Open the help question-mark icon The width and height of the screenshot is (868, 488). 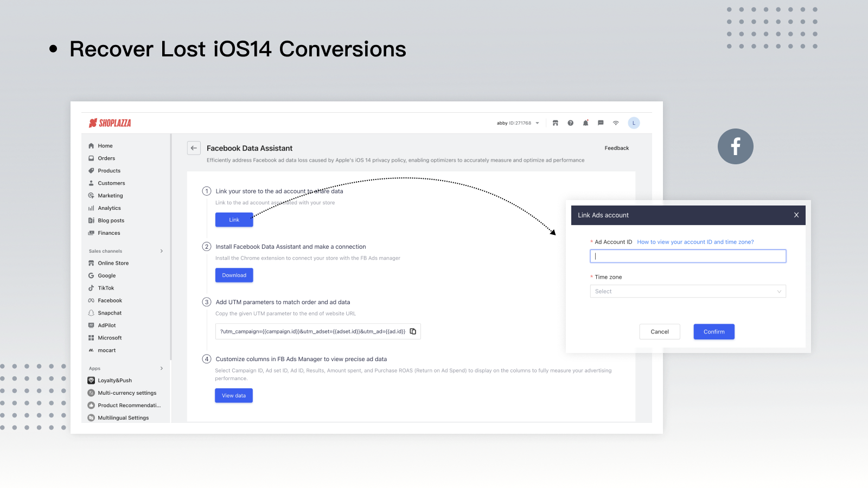tap(570, 123)
